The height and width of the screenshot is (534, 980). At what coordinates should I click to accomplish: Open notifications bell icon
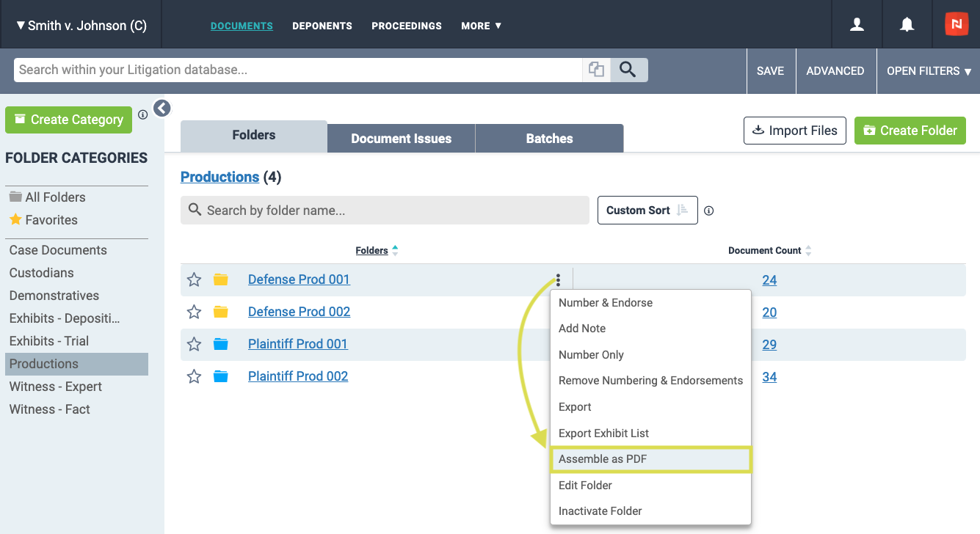tap(907, 25)
